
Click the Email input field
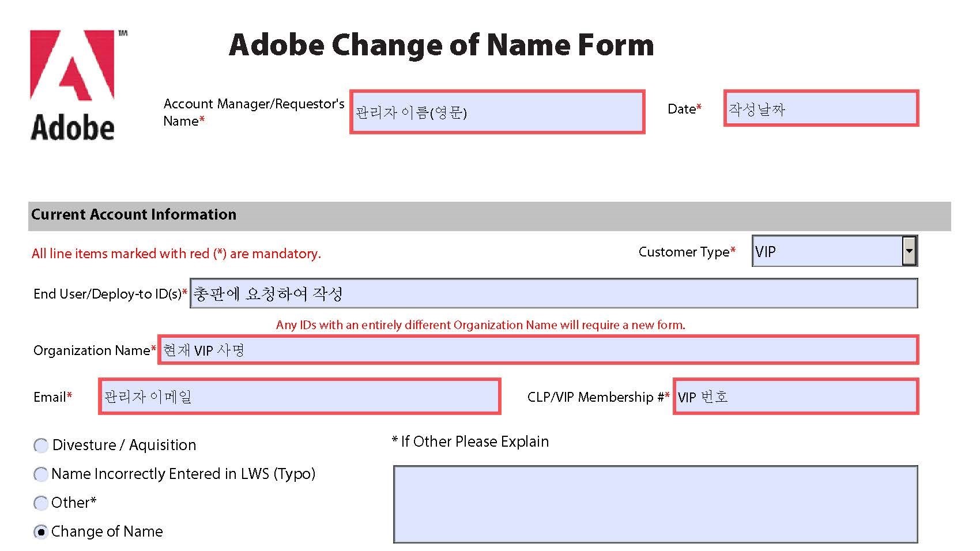tap(300, 397)
